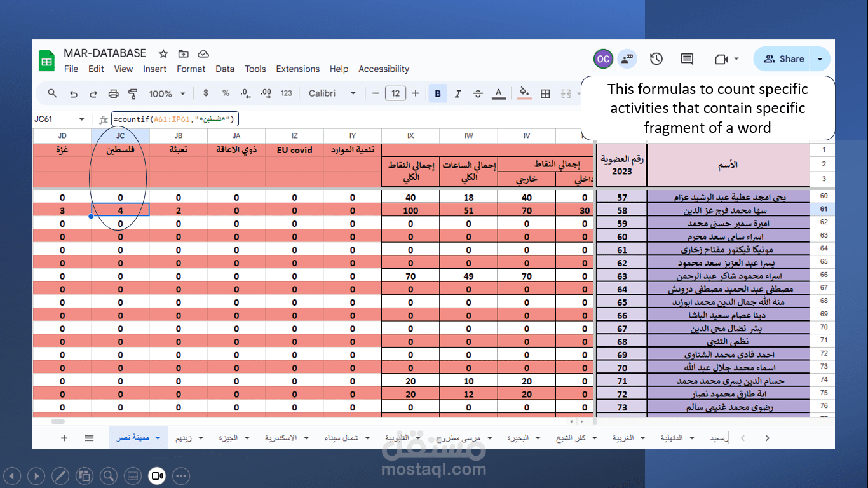Open the Tools menu
The image size is (868, 488).
coord(255,69)
